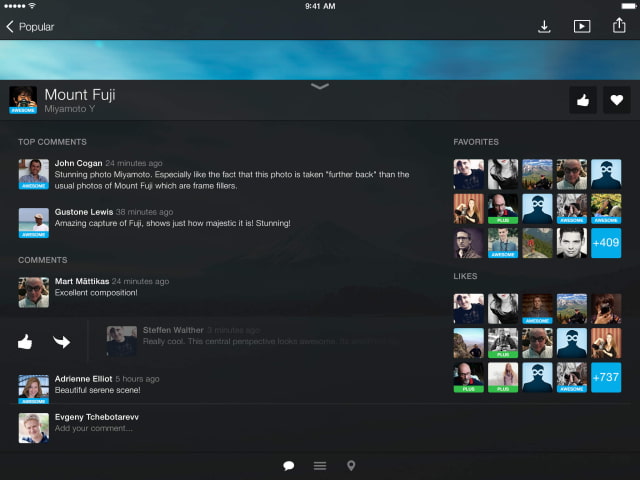Start slideshow with the play icon

click(x=582, y=27)
